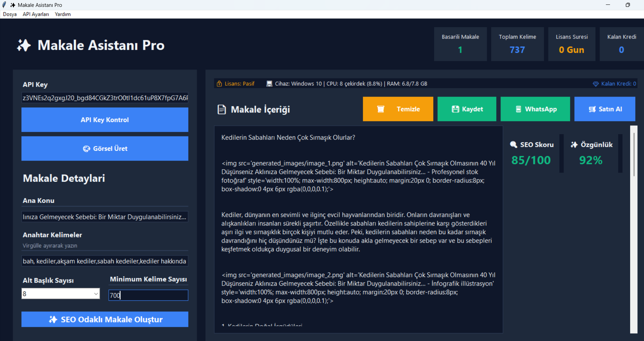The height and width of the screenshot is (341, 644).
Task: Click the document icon beside Makale İçeriği
Action: pyautogui.click(x=222, y=110)
